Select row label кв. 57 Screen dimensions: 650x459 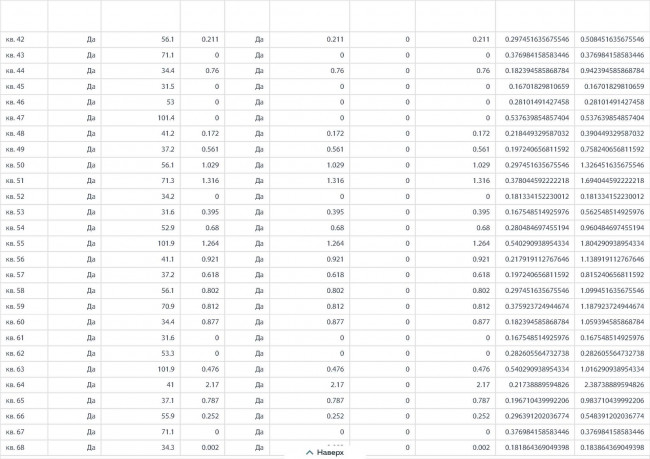pyautogui.click(x=15, y=275)
